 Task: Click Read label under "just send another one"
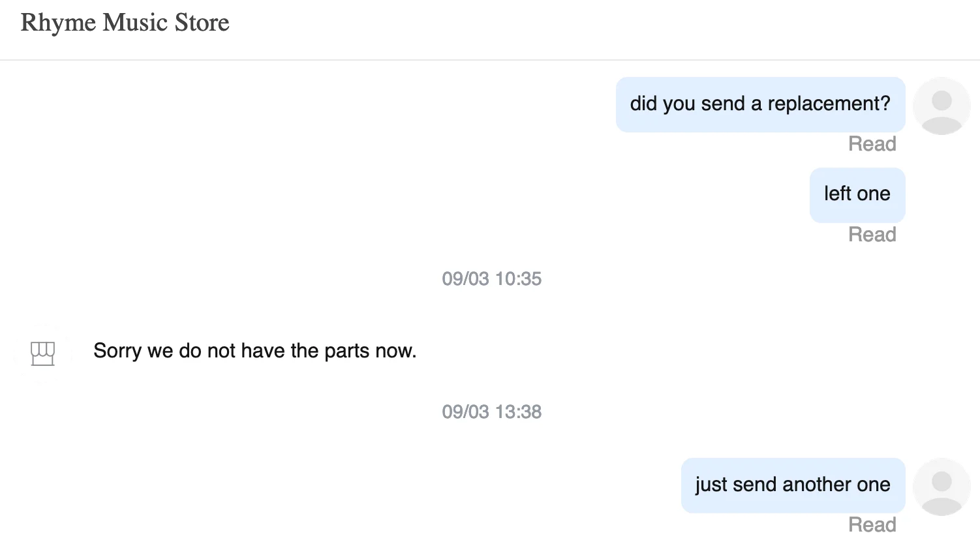(872, 525)
